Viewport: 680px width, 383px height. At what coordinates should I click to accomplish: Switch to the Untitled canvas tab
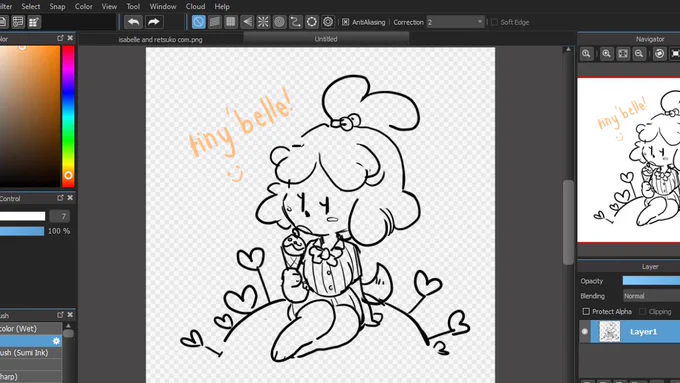click(326, 39)
